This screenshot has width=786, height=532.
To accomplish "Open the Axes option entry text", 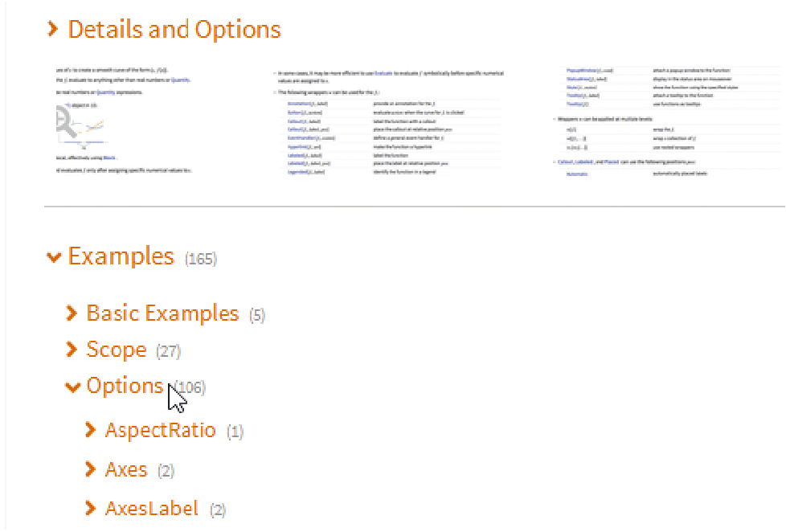I will point(126,469).
